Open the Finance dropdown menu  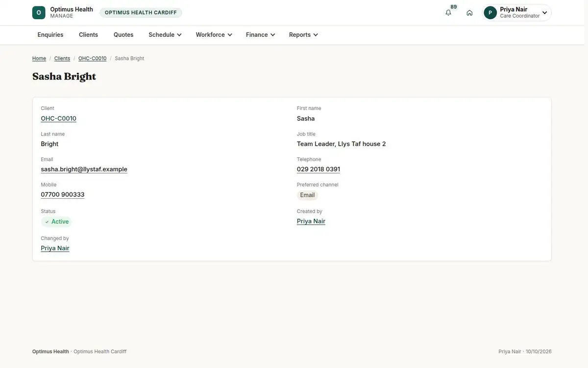coord(260,35)
